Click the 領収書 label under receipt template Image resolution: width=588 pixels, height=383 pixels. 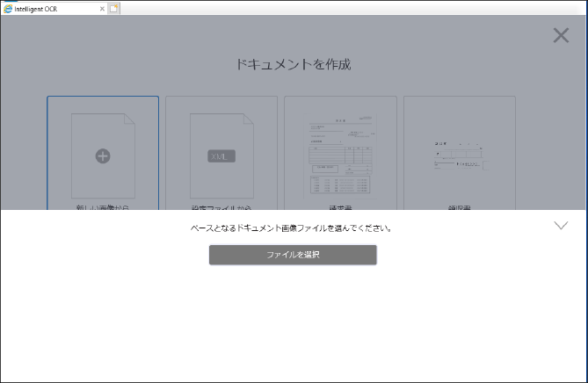click(459, 207)
